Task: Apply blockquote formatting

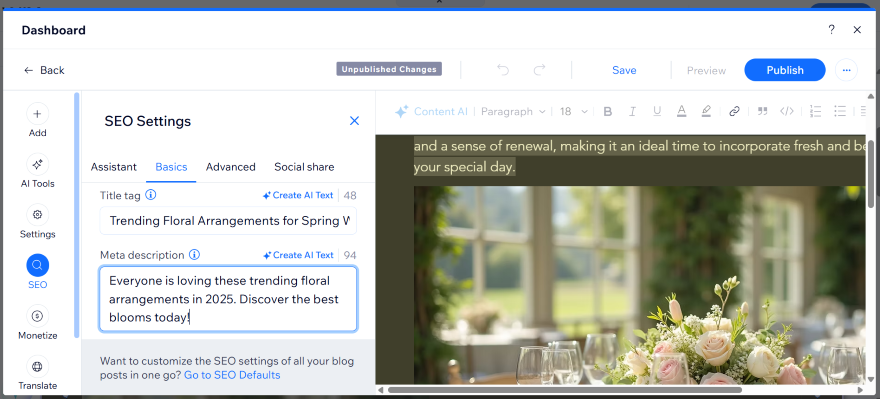Action: [762, 112]
